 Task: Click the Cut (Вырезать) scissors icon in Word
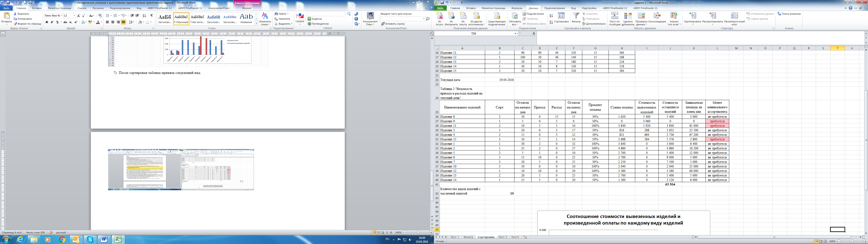tap(15, 14)
